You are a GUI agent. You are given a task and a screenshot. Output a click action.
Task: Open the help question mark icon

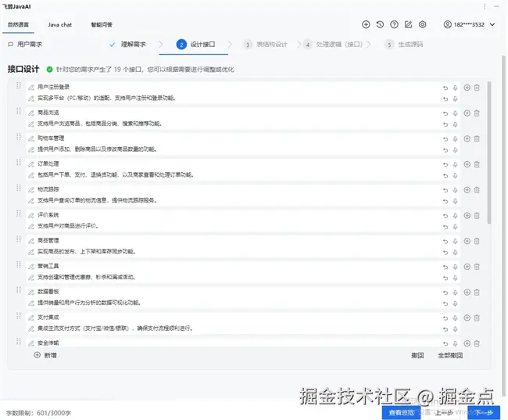click(x=394, y=24)
